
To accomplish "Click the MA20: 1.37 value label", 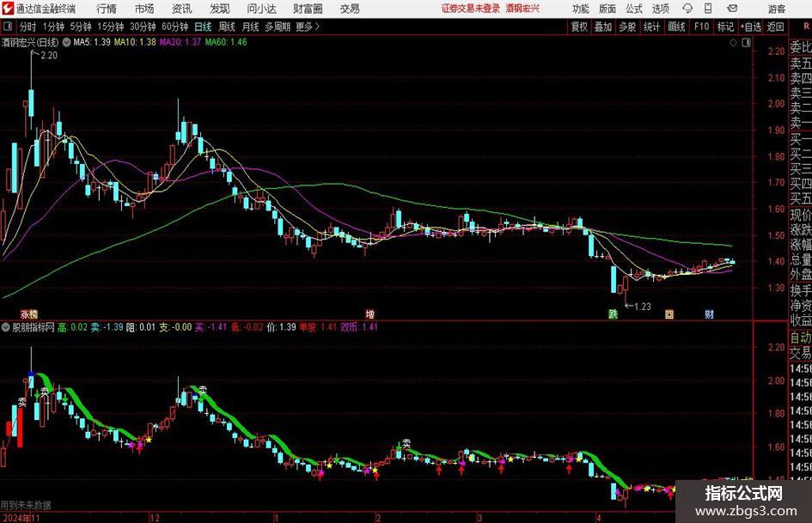I will 180,42.
